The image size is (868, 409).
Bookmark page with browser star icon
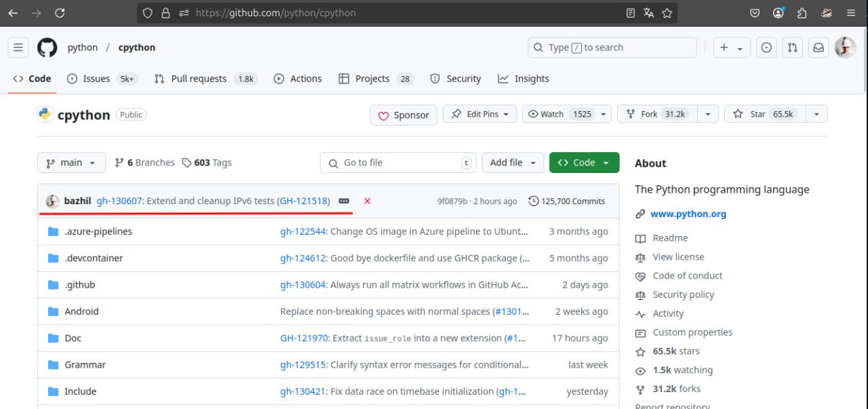(667, 13)
